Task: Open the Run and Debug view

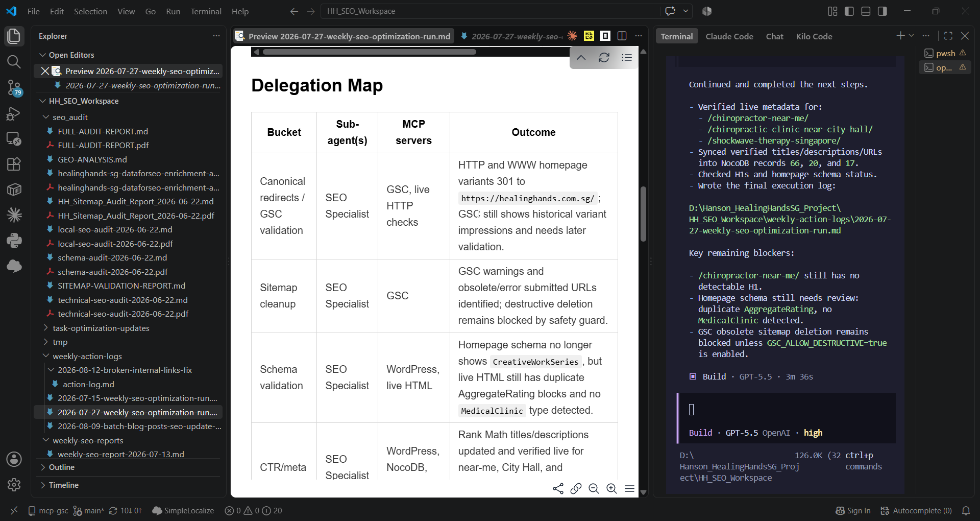Action: tap(14, 113)
